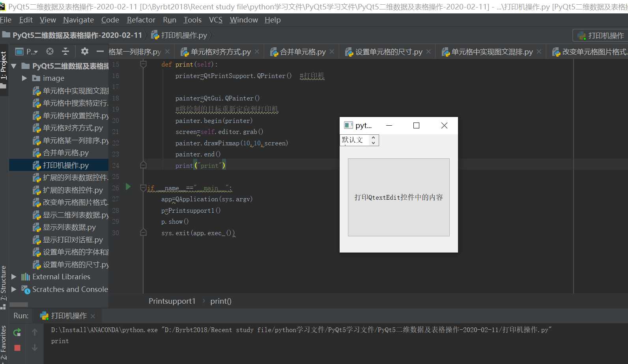
Task: Open the Code menu
Action: (x=110, y=20)
